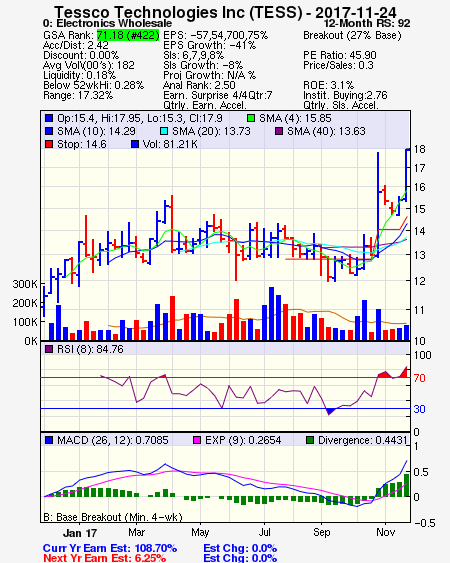
Task: Click the magenta EXP (9) legend swatch
Action: pyautogui.click(x=197, y=440)
